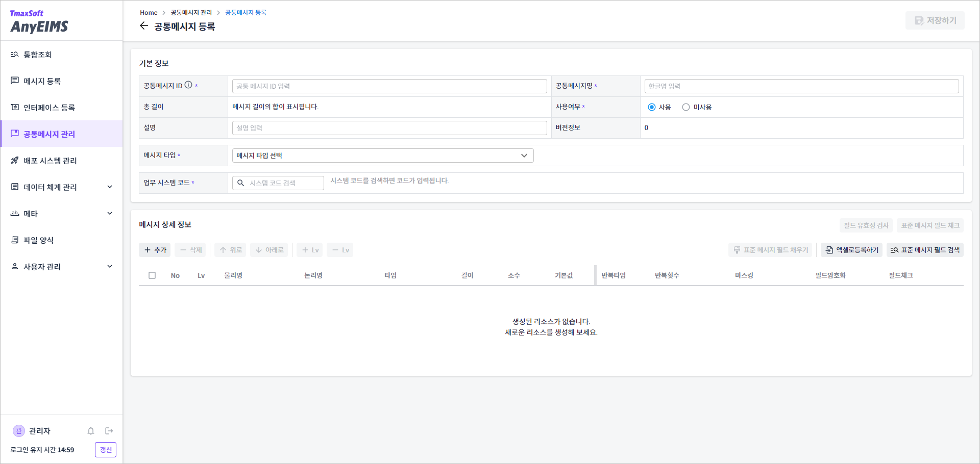
Task: Expand 메타 menu chevron
Action: tap(110, 214)
